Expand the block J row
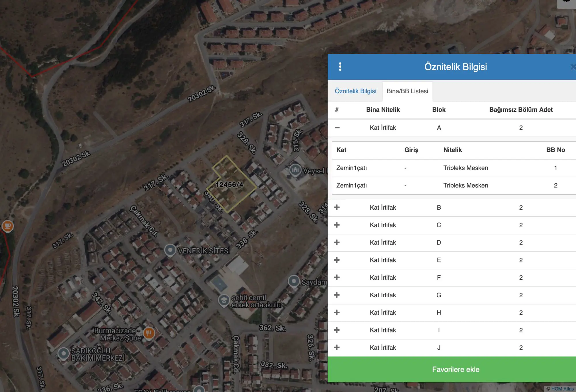The height and width of the screenshot is (392, 576). 337,348
